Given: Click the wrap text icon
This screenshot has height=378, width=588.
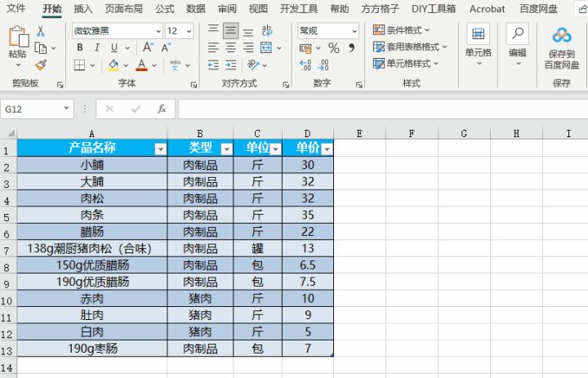Looking at the screenshot, I should pyautogui.click(x=266, y=30).
